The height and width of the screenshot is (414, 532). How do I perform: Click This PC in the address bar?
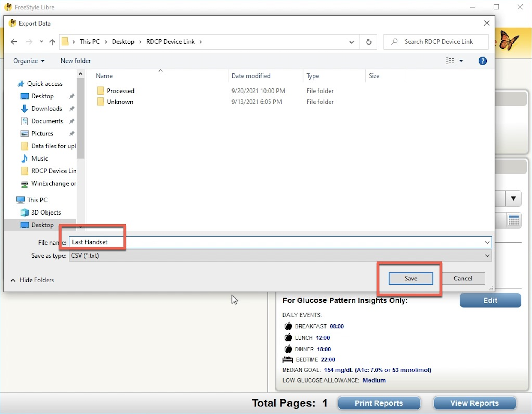point(90,42)
